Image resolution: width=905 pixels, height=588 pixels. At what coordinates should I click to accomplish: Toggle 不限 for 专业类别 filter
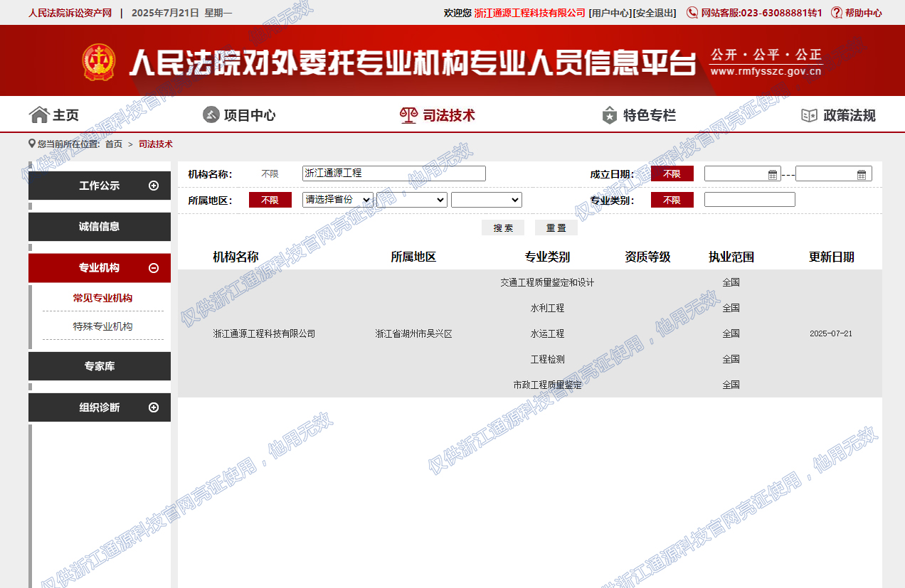click(672, 201)
